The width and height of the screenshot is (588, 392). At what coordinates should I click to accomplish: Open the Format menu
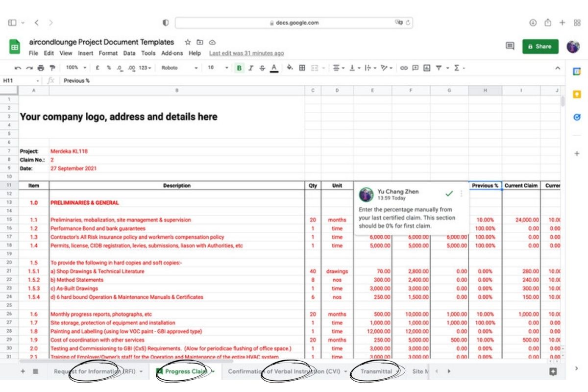[108, 53]
